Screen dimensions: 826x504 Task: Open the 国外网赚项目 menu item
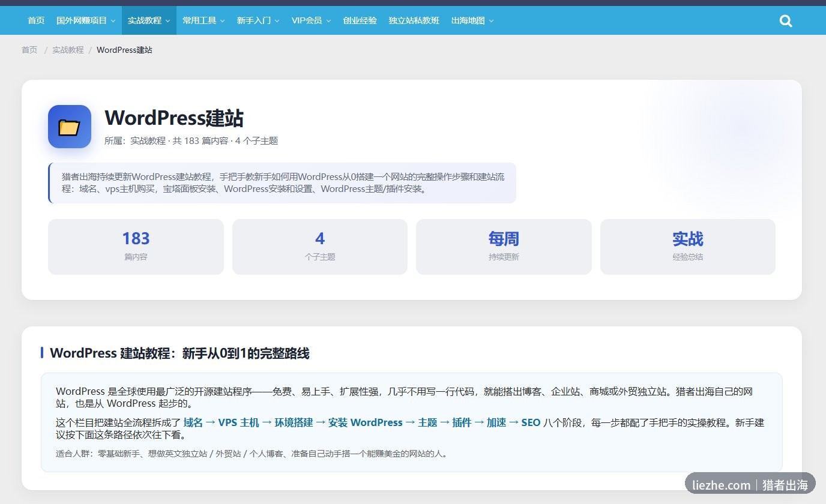coord(82,20)
